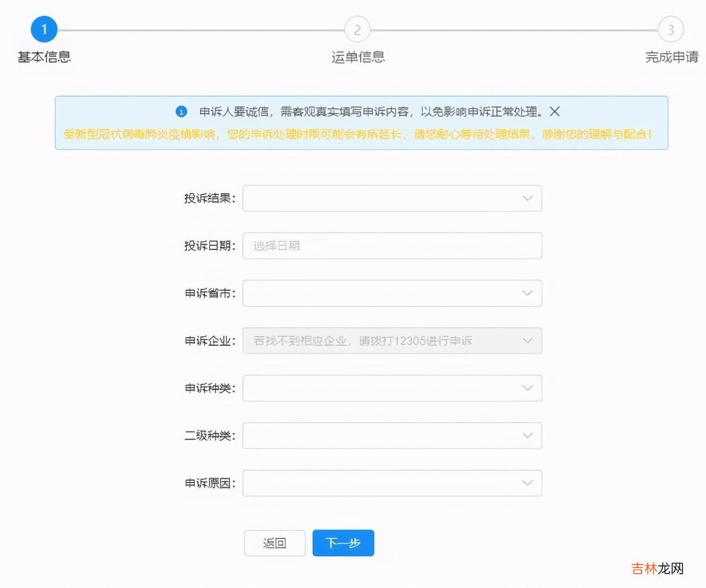This screenshot has width=706, height=588.
Task: Click the blue 下一步 button
Action: 343,543
